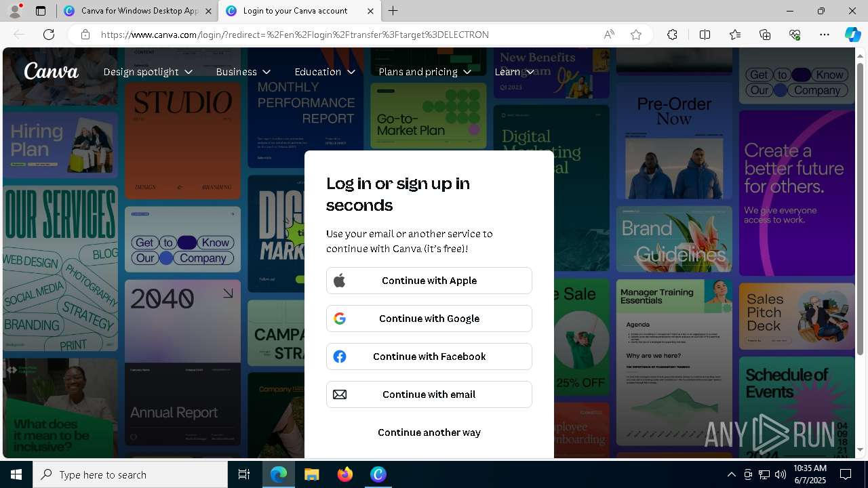Open the Monthly Performance Report thumbnail

[306, 107]
